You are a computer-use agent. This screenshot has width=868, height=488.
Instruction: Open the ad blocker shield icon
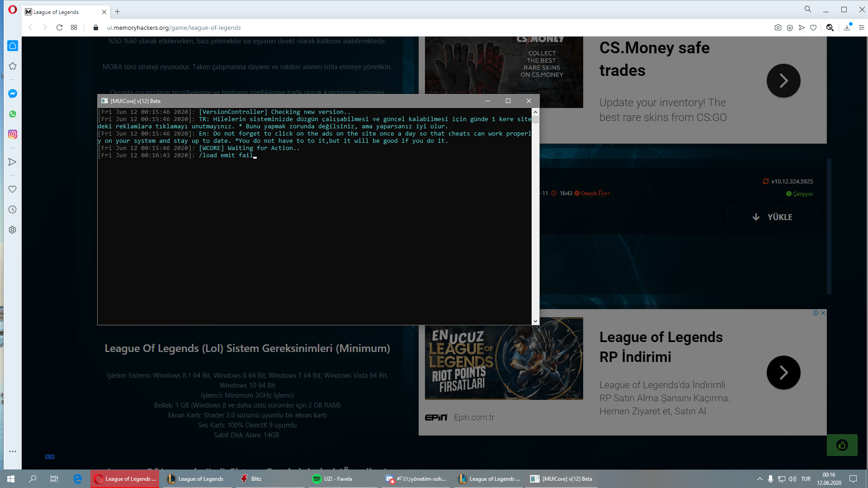click(790, 28)
